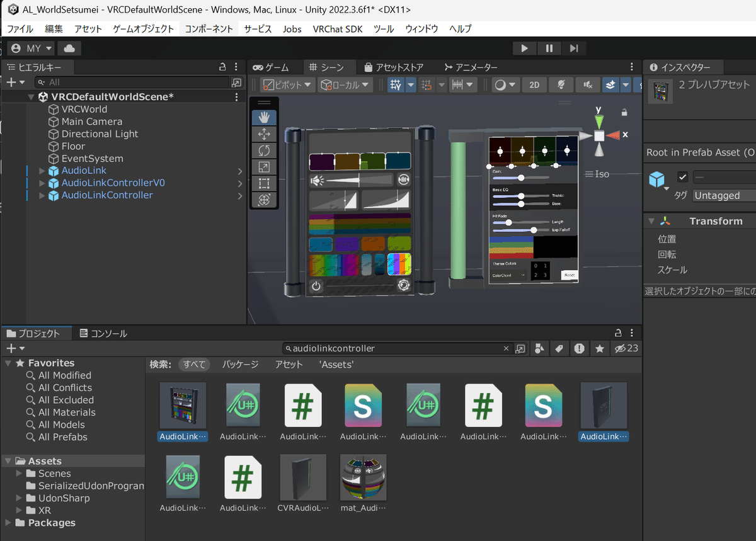Set search scope to パッケージ
Screen dimensions: 756x541
tap(240, 365)
